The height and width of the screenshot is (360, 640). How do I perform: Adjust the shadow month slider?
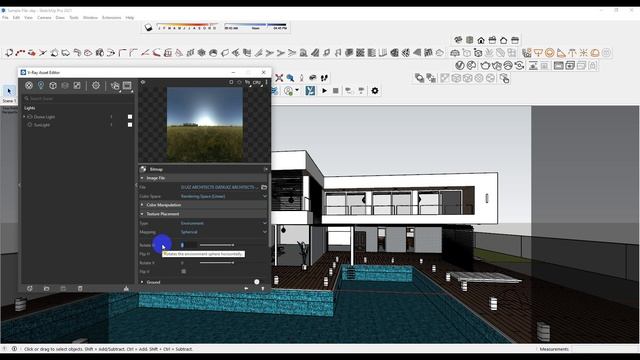pos(187,26)
